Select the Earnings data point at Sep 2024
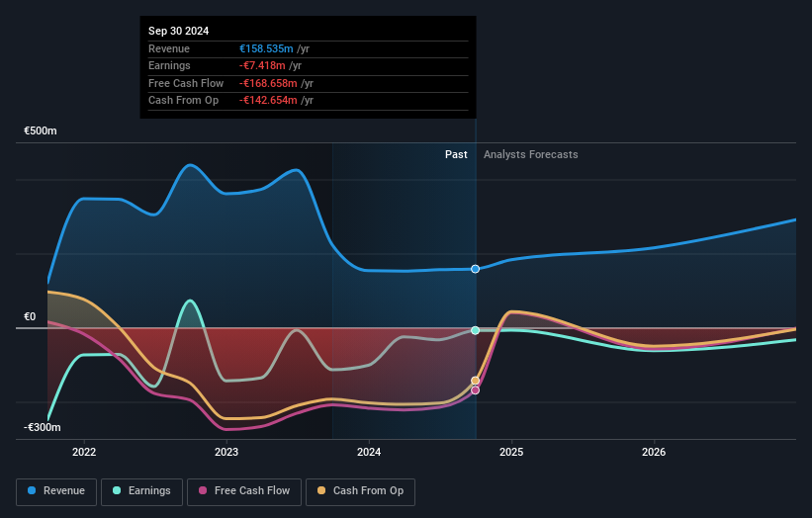This screenshot has width=812, height=518. (x=475, y=330)
